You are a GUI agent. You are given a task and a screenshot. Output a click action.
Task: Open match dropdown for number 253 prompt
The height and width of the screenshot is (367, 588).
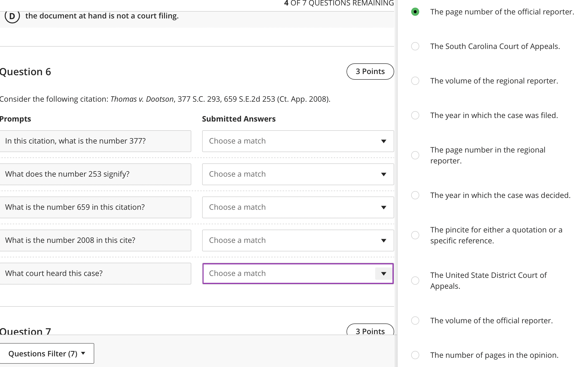point(298,174)
